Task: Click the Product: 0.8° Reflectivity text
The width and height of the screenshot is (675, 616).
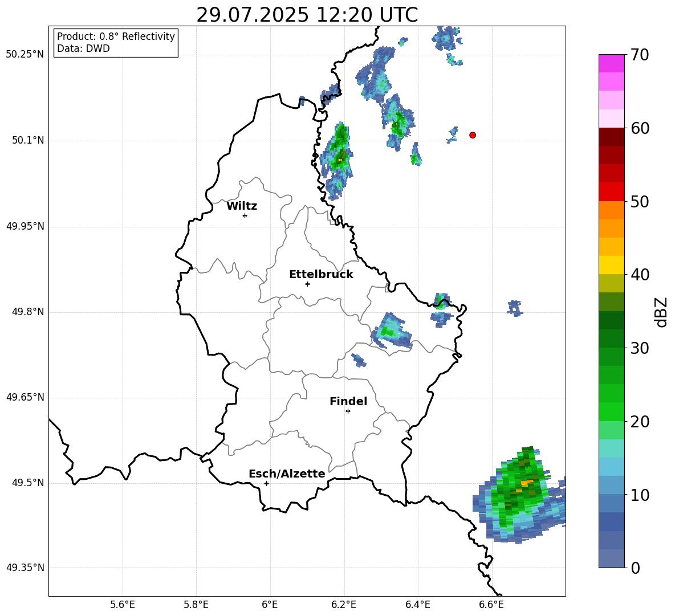Action: point(116,36)
